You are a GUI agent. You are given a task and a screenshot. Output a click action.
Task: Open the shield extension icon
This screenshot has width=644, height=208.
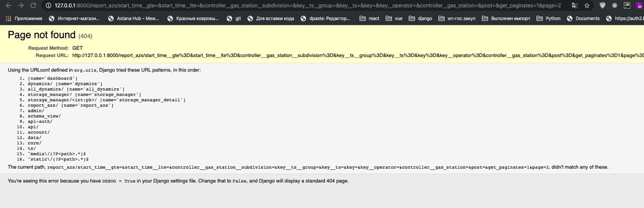(x=603, y=6)
